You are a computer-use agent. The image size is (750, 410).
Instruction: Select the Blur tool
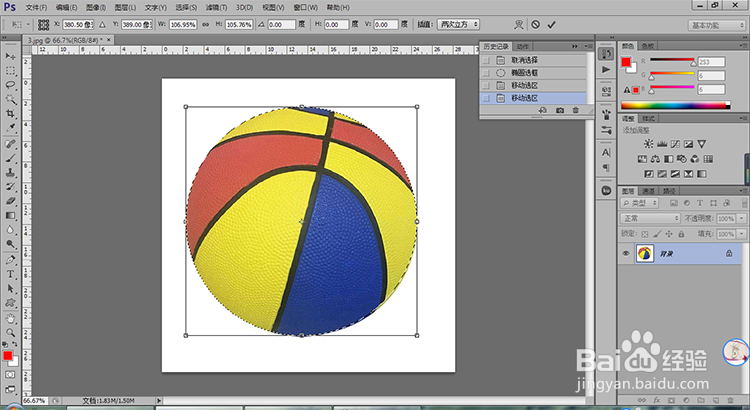(10, 230)
